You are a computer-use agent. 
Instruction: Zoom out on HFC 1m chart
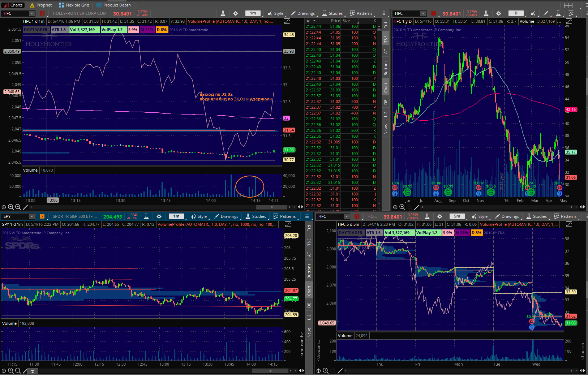(18, 207)
